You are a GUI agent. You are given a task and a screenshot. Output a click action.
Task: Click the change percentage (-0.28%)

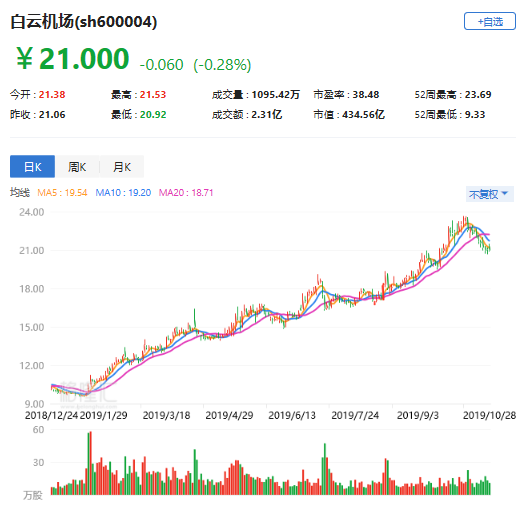click(x=222, y=65)
